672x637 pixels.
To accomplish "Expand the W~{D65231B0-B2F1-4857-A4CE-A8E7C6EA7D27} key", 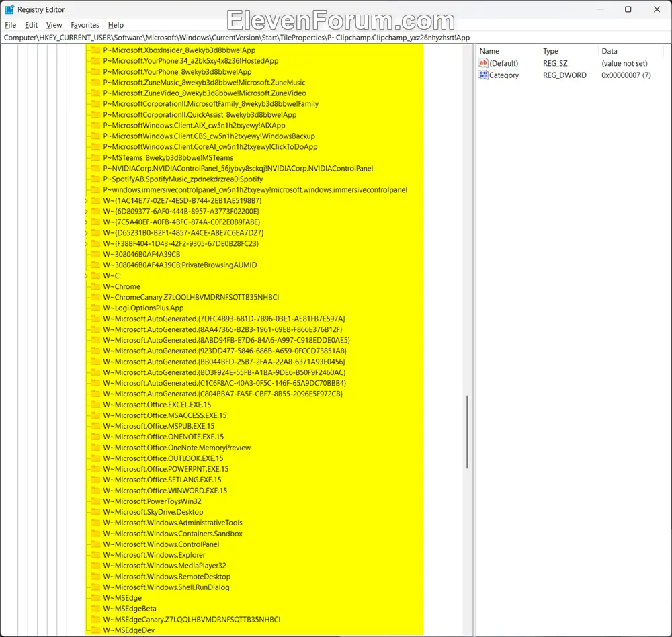I will [86, 232].
